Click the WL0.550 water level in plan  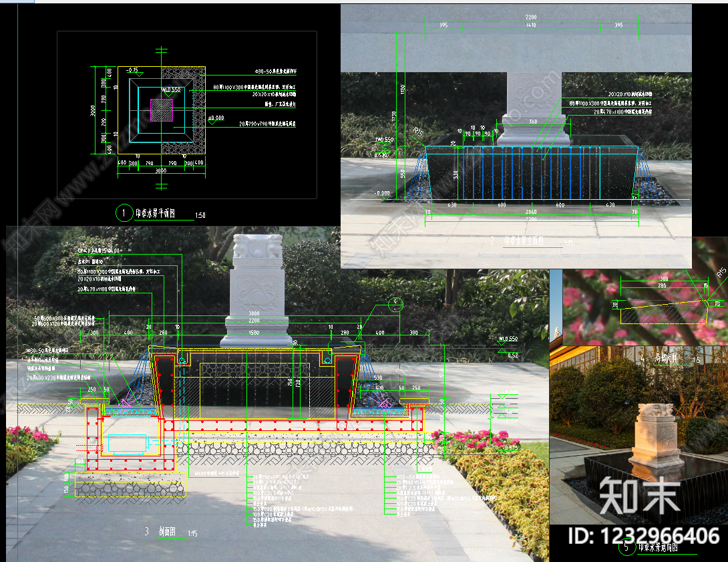coord(171,90)
